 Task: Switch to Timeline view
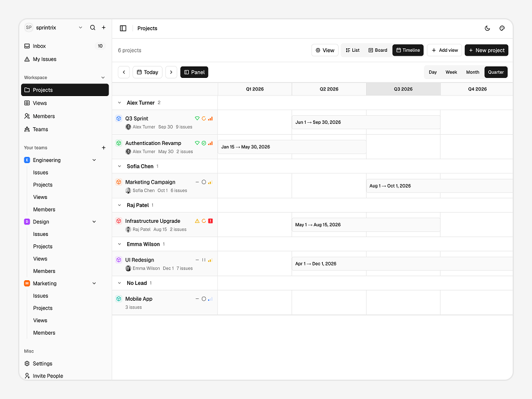click(408, 50)
